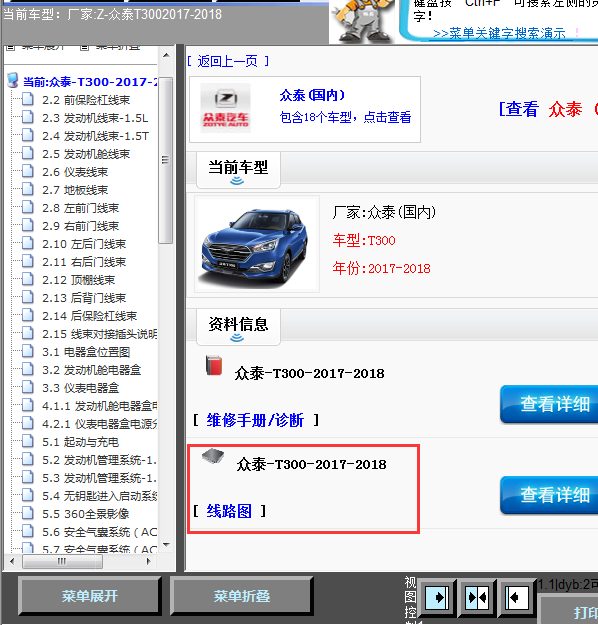
Task: Click document icon beside 5.6 安全气囊系统
Action: point(28,531)
